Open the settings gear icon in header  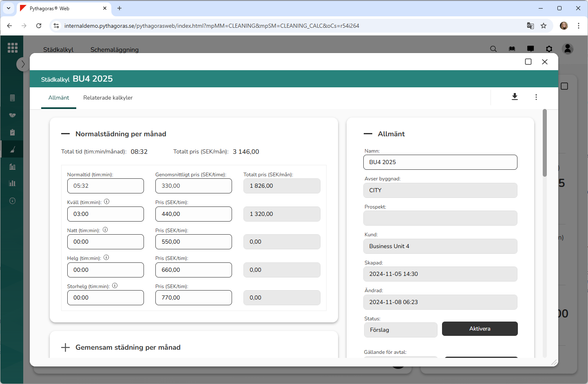coord(549,49)
